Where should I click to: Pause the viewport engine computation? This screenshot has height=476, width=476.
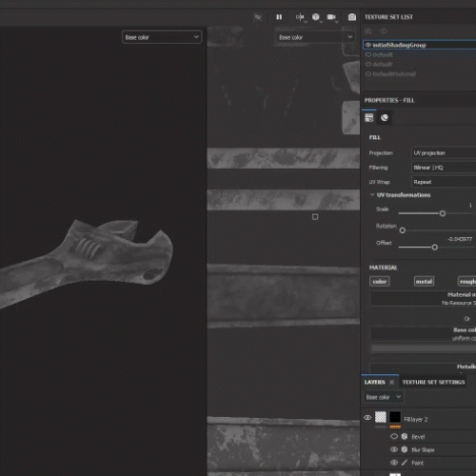(279, 17)
